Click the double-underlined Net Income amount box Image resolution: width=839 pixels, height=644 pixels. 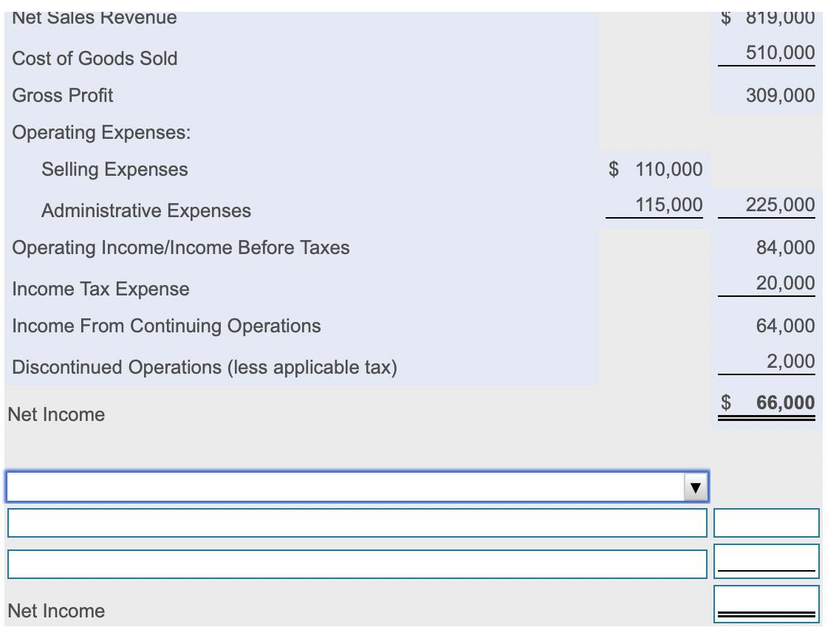766,602
